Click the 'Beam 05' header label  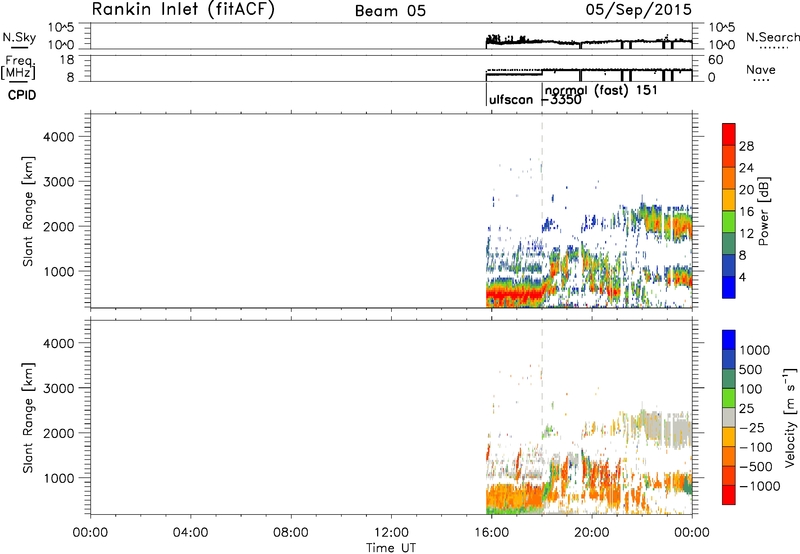point(390,11)
